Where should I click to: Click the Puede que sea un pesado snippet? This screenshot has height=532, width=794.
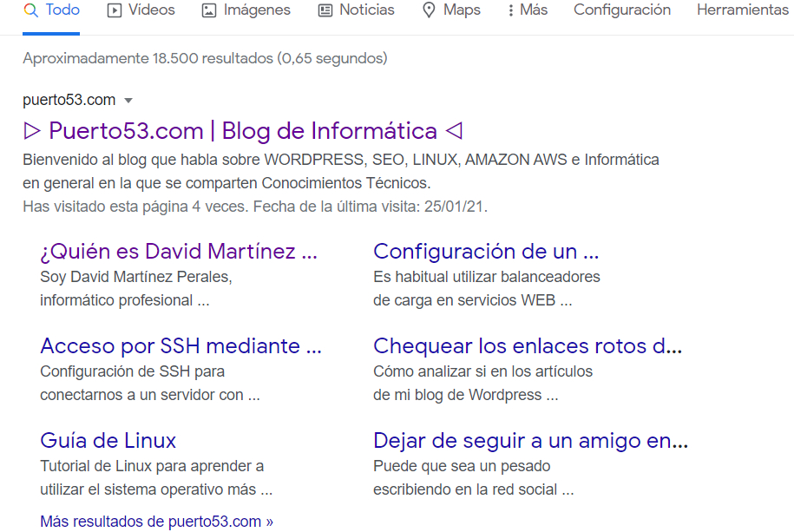474,478
